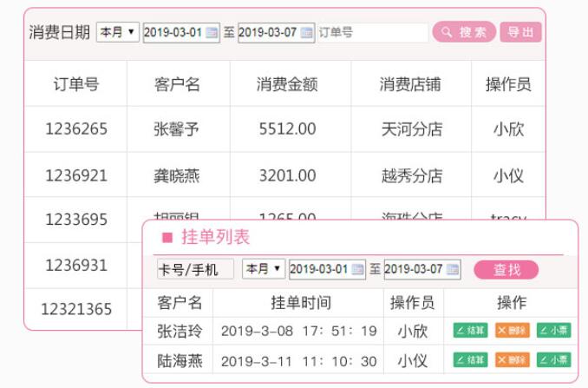
Task: Click 小票 for customer 陆海燕
Action: click(553, 360)
